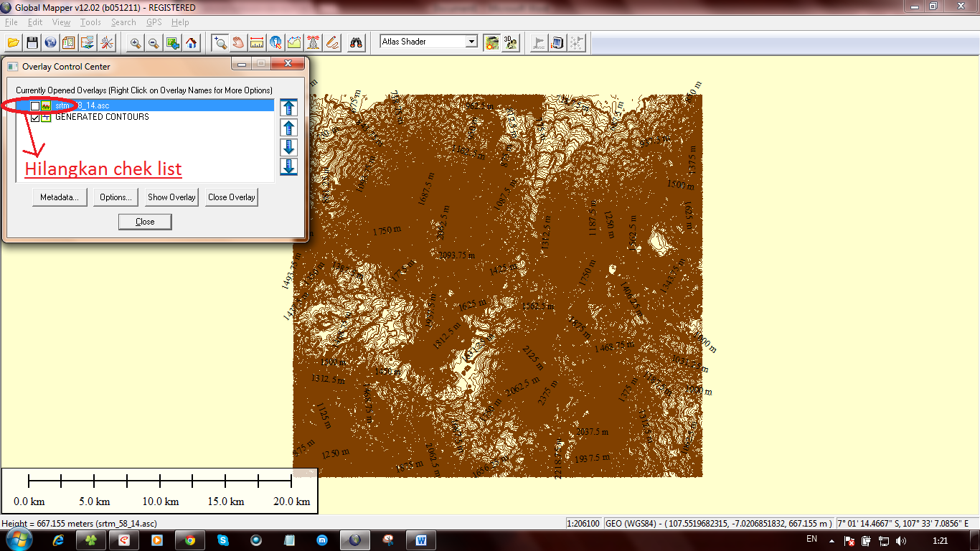Open the Help menu
The image size is (980, 551).
tap(180, 22)
